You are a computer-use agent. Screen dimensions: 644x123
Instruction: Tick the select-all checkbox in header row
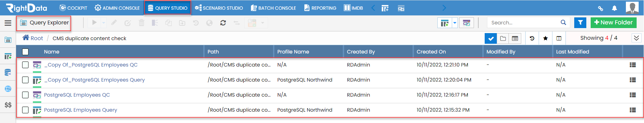tap(25, 52)
